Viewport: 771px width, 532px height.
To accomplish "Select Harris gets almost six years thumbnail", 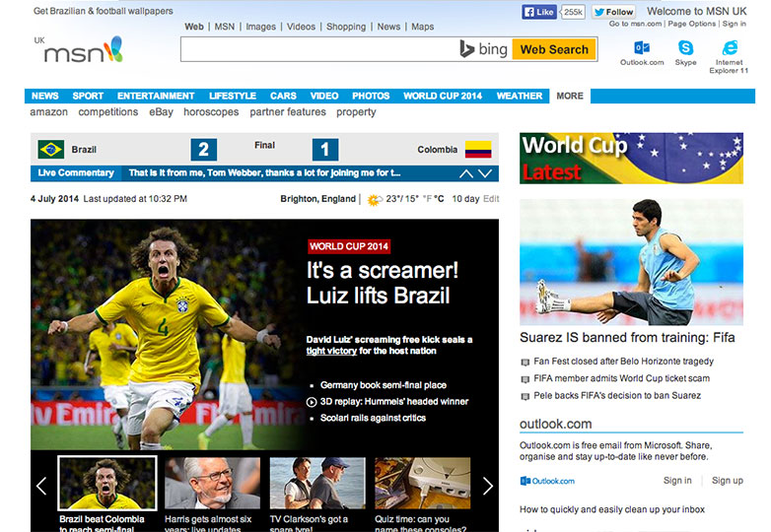I will click(212, 484).
